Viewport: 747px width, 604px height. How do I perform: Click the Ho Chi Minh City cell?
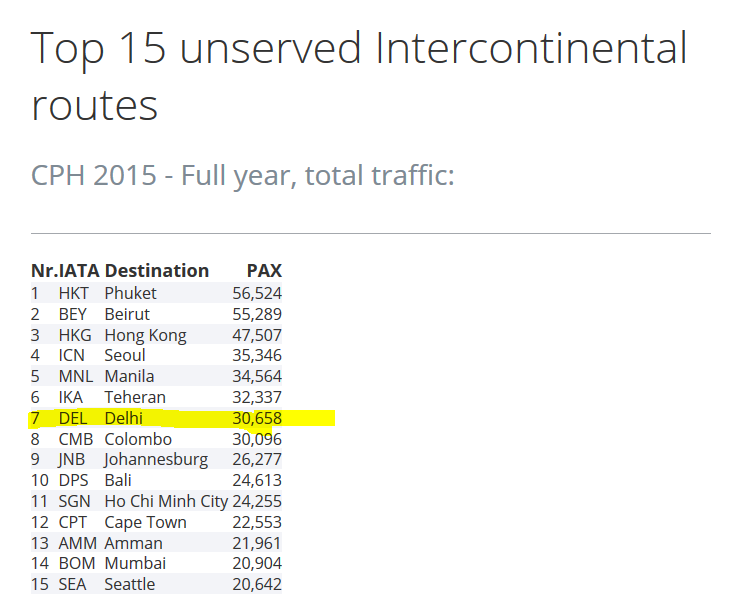(x=166, y=502)
